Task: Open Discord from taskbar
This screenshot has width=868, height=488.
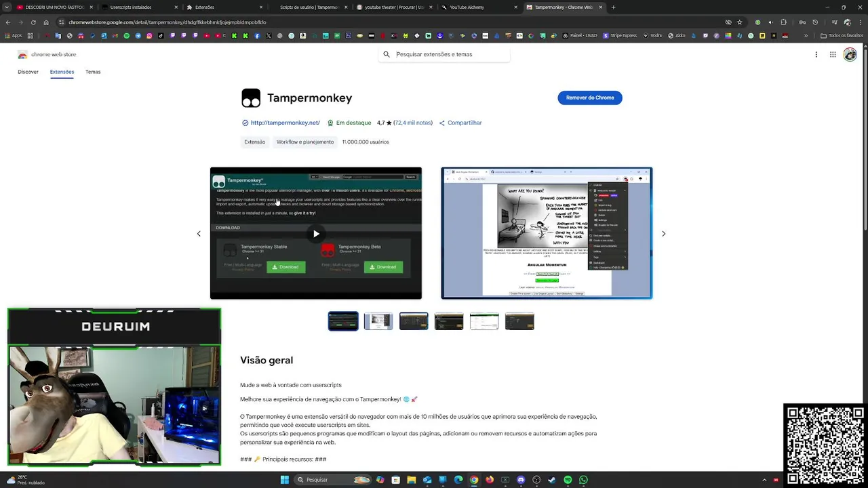Action: pyautogui.click(x=521, y=480)
